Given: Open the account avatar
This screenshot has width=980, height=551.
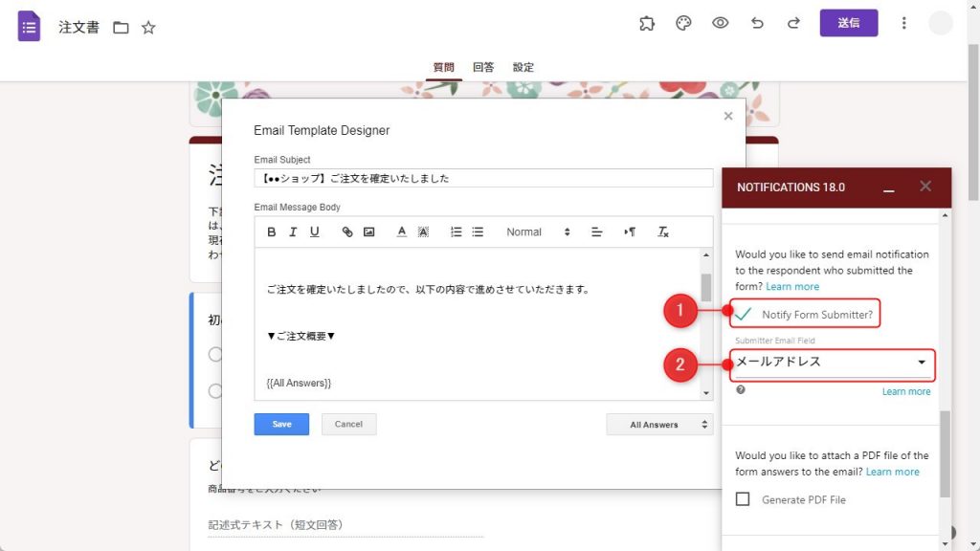Looking at the screenshot, I should 941,23.
